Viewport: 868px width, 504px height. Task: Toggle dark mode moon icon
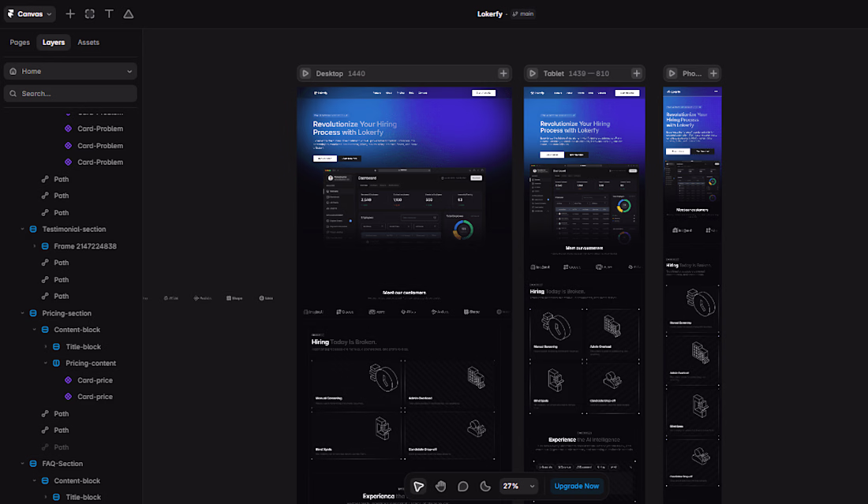tap(485, 487)
